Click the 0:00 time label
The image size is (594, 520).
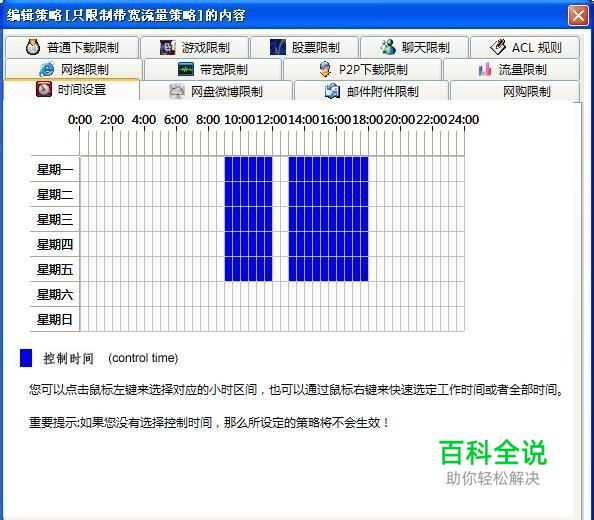(x=80, y=120)
